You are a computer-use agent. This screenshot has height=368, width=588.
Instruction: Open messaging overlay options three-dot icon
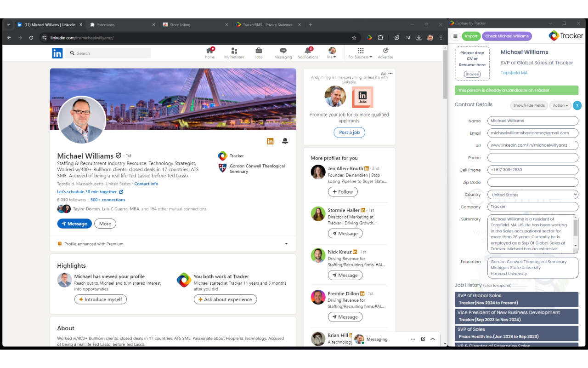413,339
